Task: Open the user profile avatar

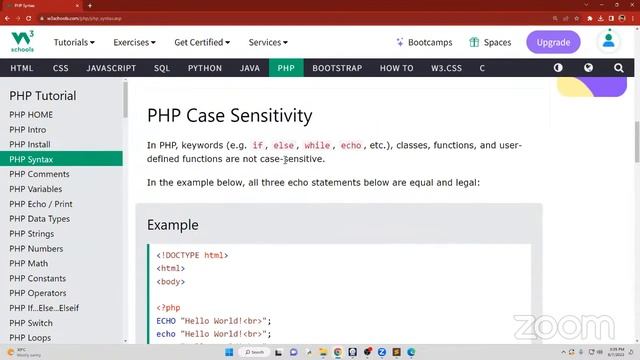Action: 609,41
